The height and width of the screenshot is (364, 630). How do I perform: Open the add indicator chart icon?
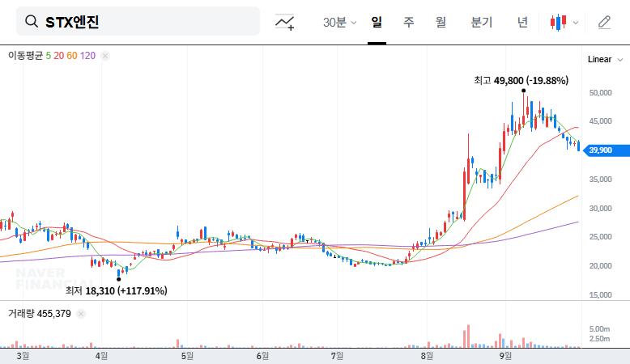[x=285, y=22]
